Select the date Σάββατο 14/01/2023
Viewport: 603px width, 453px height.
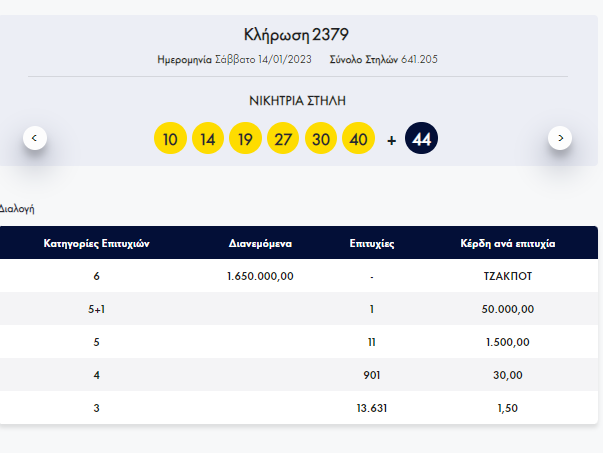point(263,59)
